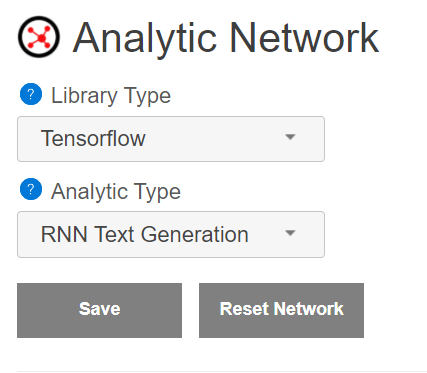Click the Tensorflow text in the dropdown

coord(93,138)
